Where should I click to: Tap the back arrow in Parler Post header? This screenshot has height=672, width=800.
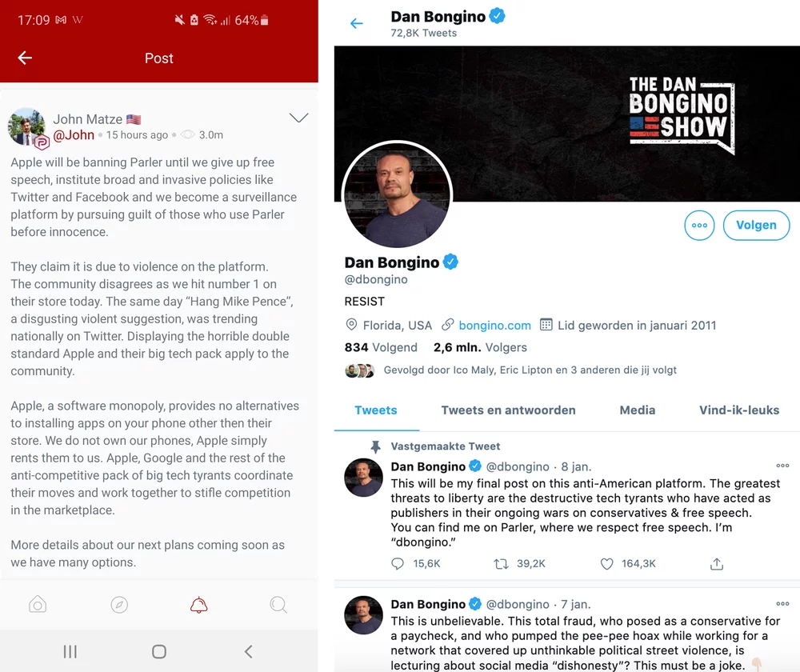25,58
